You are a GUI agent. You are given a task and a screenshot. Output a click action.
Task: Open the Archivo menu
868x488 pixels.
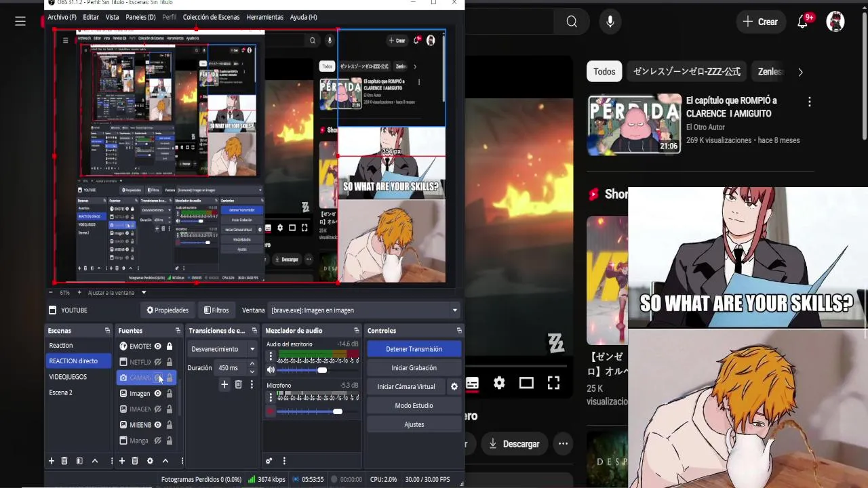pyautogui.click(x=62, y=17)
